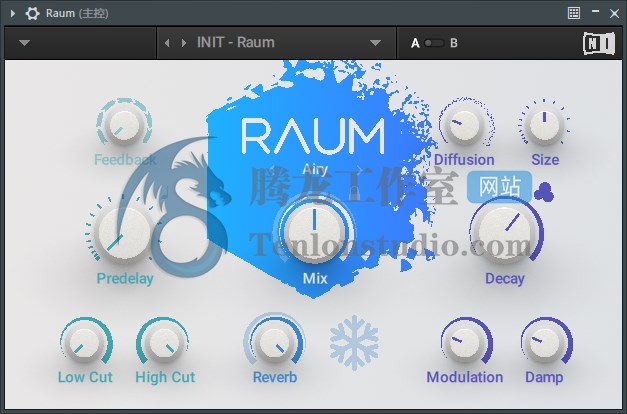This screenshot has height=414, width=627.
Task: Toggle the snowflake Freeze button
Action: [354, 343]
